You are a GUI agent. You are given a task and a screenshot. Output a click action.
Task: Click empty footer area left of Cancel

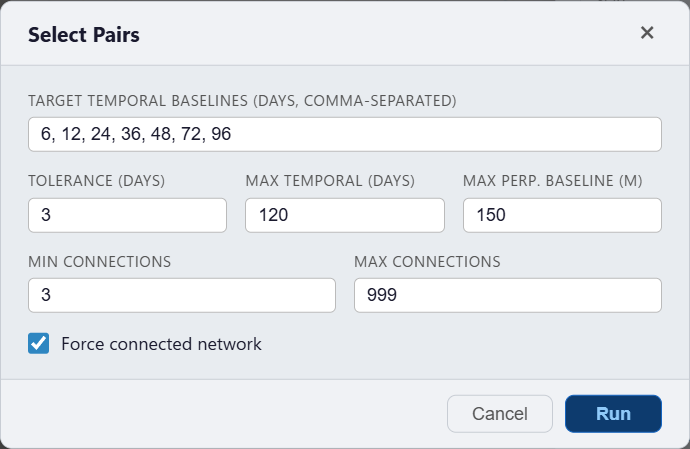coord(220,414)
